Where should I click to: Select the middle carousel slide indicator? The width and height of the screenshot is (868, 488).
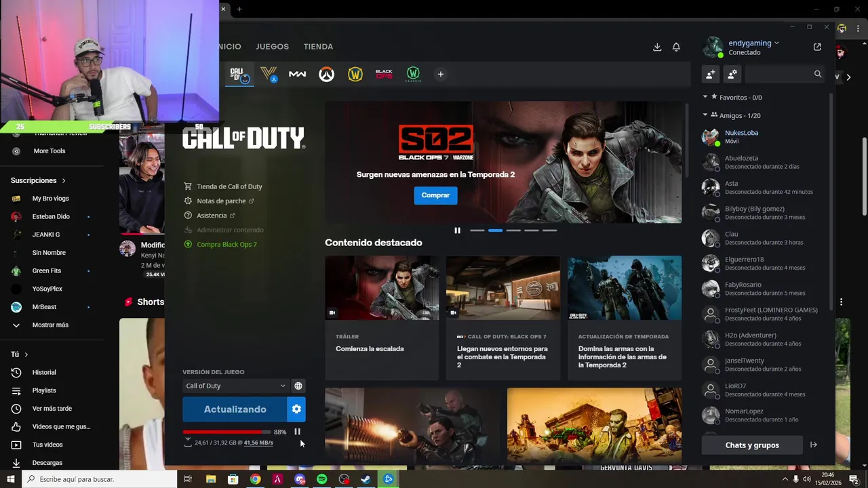pos(513,230)
